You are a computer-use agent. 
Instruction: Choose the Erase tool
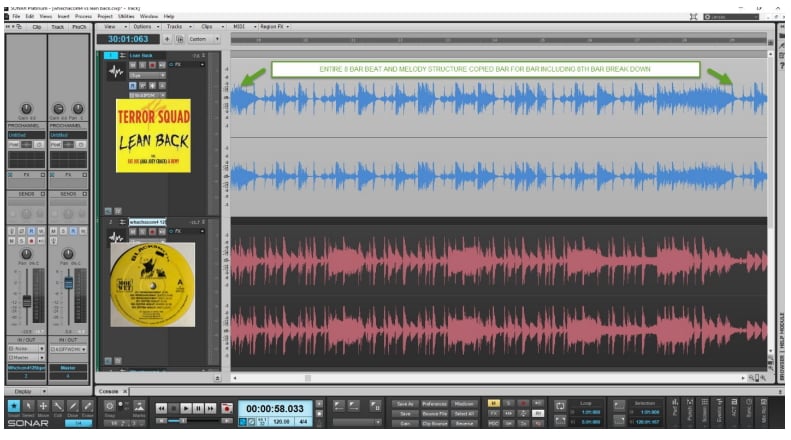pos(87,406)
